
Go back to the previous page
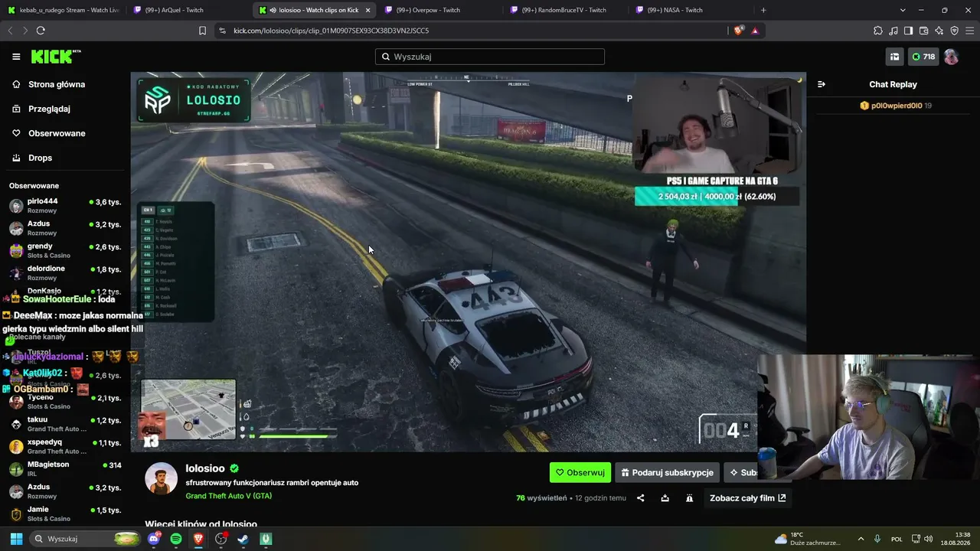10,31
